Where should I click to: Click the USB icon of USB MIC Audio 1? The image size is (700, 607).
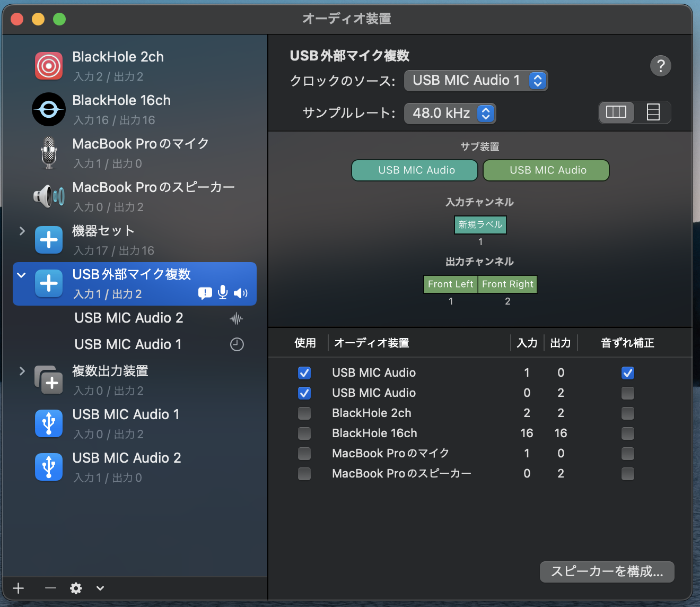pos(49,423)
